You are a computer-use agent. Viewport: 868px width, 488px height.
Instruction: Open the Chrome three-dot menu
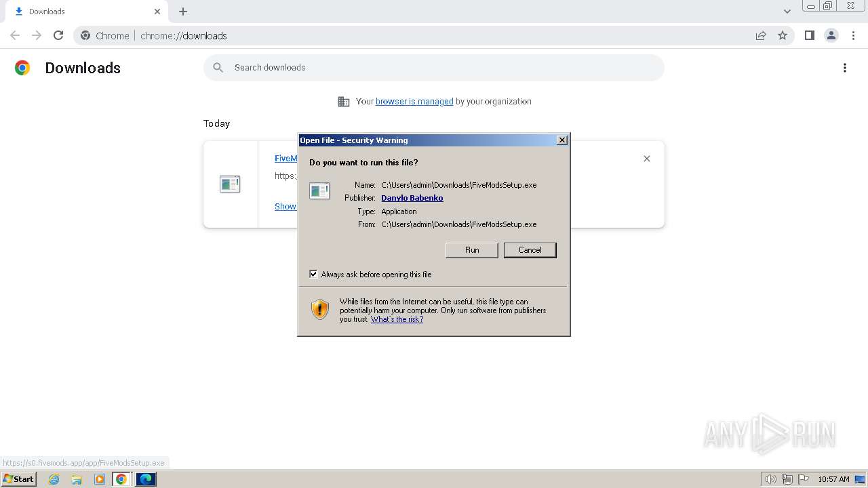click(x=853, y=35)
